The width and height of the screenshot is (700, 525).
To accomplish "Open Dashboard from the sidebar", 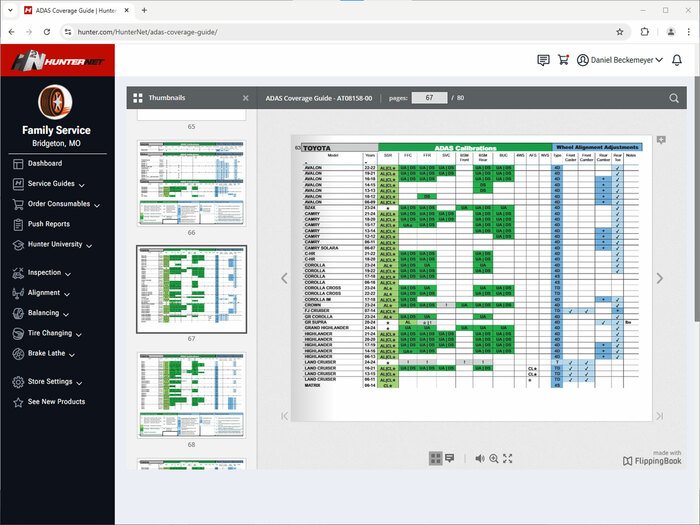I will [x=44, y=163].
